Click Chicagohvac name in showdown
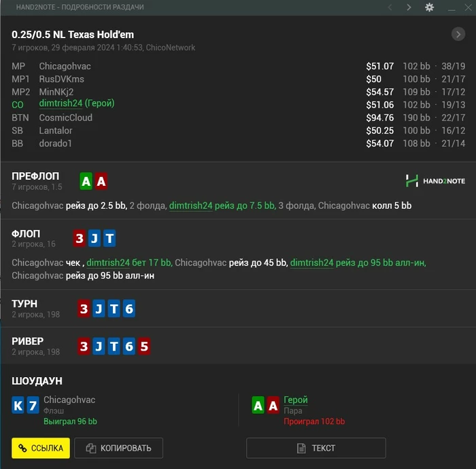Screen dimensions: 476x469 pos(69,400)
